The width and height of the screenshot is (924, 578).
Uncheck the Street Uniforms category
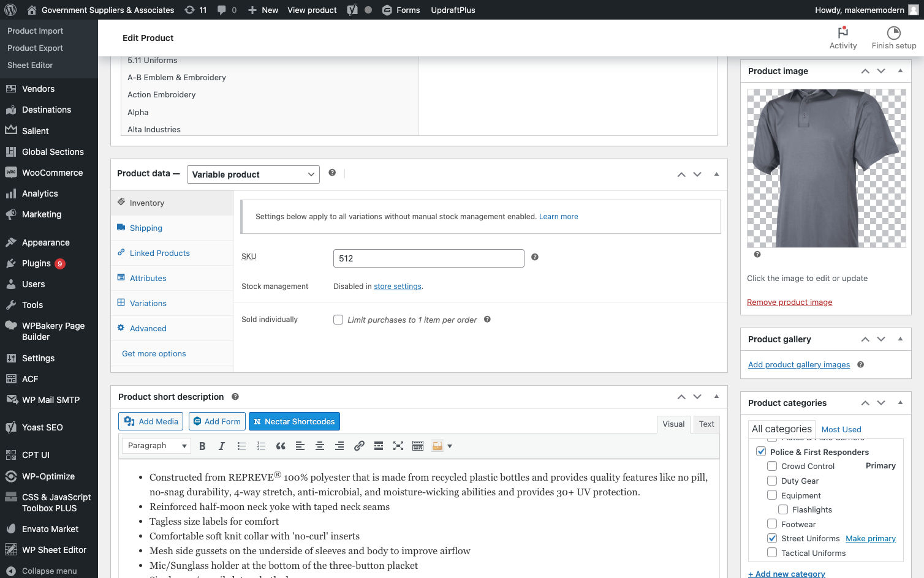tap(772, 538)
